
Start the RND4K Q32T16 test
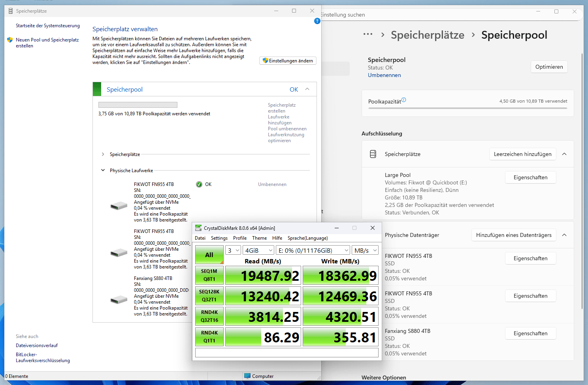tap(209, 316)
